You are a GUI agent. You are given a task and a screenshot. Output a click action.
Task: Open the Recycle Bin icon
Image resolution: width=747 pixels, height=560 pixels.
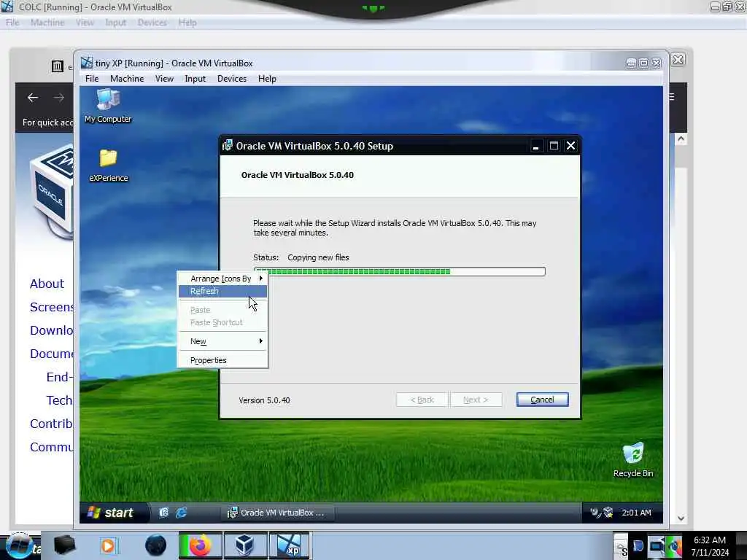click(633, 460)
